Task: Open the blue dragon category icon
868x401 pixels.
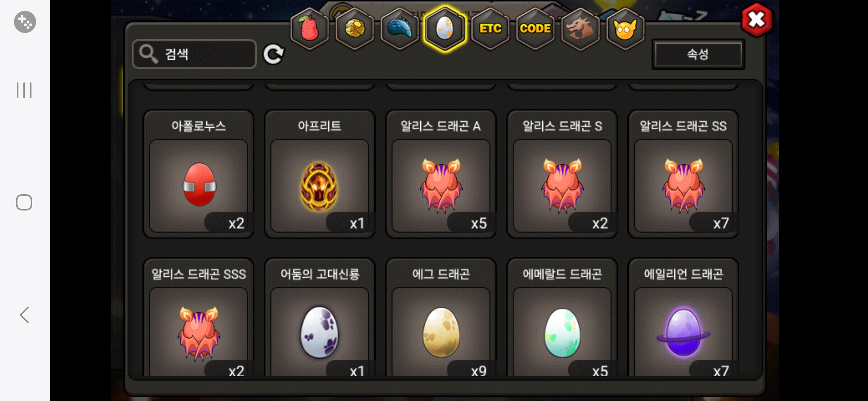Action: click(x=400, y=29)
